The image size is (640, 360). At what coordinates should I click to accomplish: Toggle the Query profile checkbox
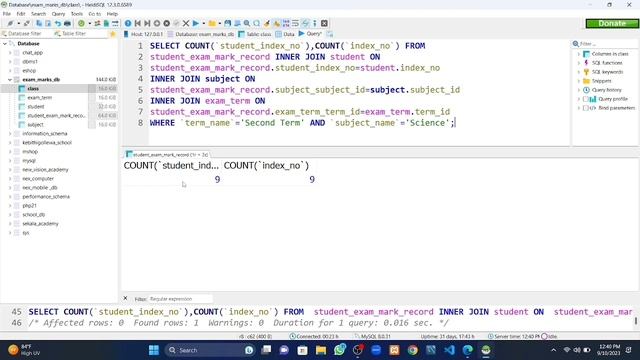click(586, 99)
